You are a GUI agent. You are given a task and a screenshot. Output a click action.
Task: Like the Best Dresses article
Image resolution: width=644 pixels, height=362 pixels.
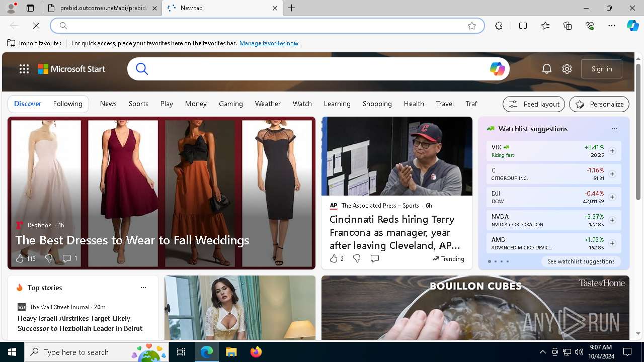tap(25, 258)
